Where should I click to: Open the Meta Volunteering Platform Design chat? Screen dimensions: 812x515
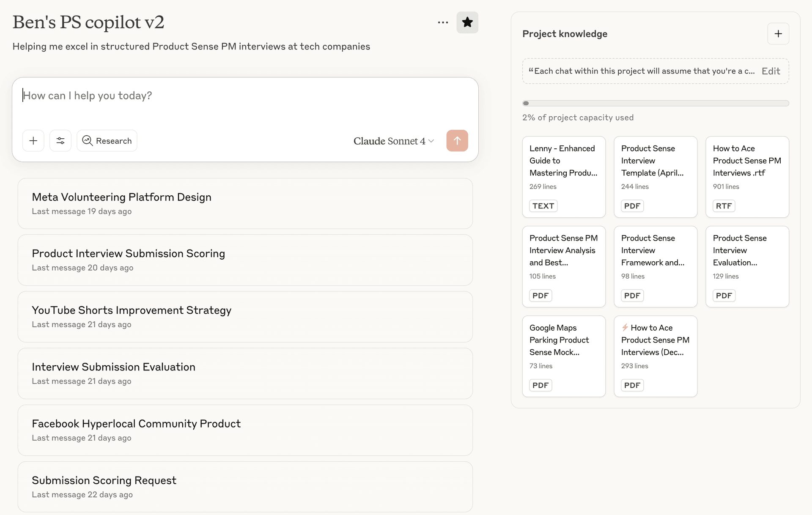(x=245, y=203)
